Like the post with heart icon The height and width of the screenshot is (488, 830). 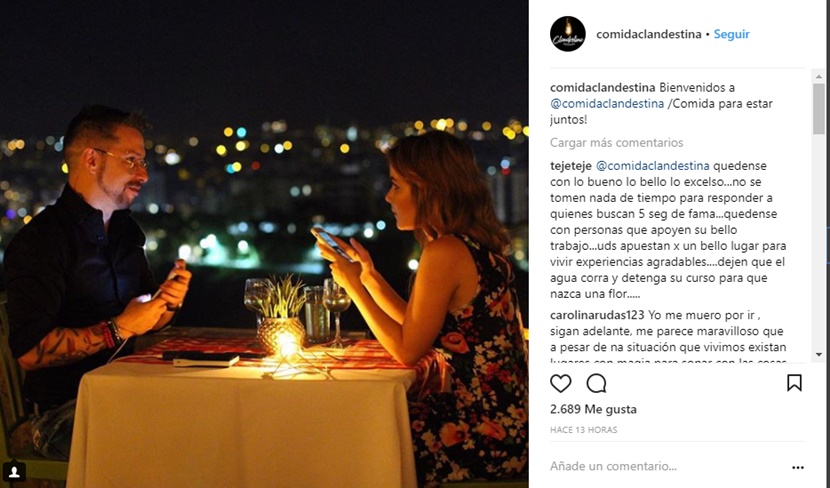tap(561, 383)
